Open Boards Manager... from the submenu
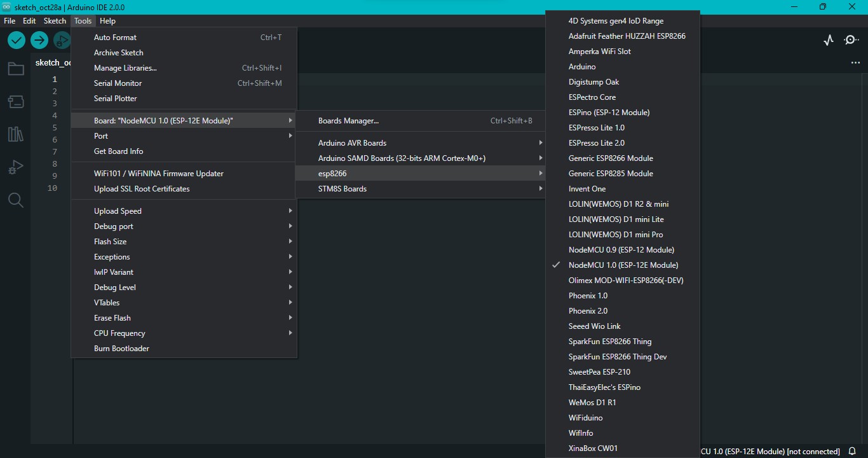Image resolution: width=868 pixels, height=458 pixels. coord(421,121)
